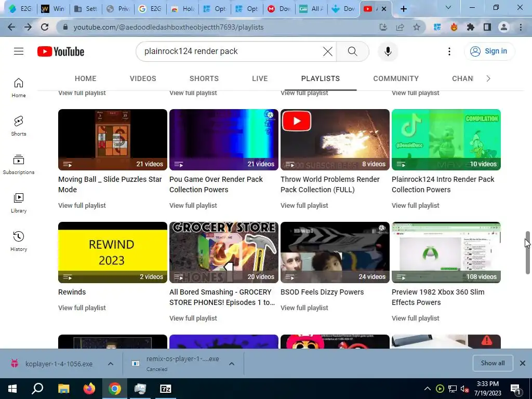Open History in the sidebar
This screenshot has width=532, height=399.
[x=19, y=241]
